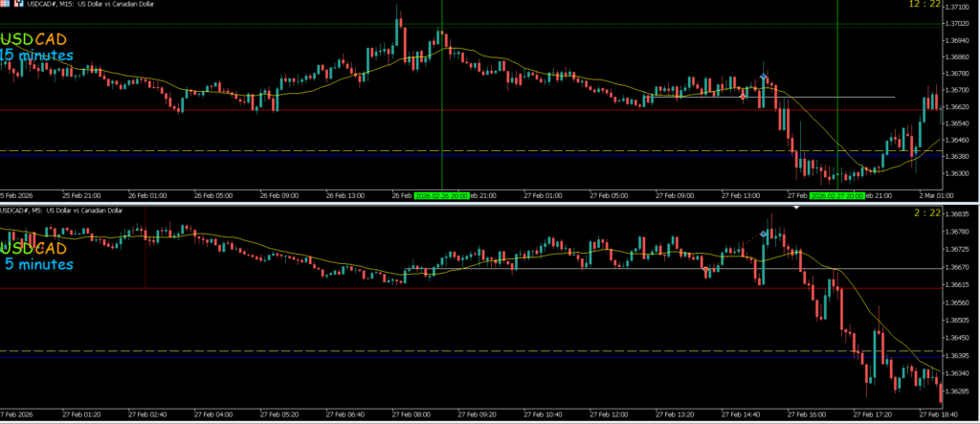This screenshot has height=424, width=980.
Task: Click the blue diamond trade marker on the M5 chart
Action: [764, 234]
